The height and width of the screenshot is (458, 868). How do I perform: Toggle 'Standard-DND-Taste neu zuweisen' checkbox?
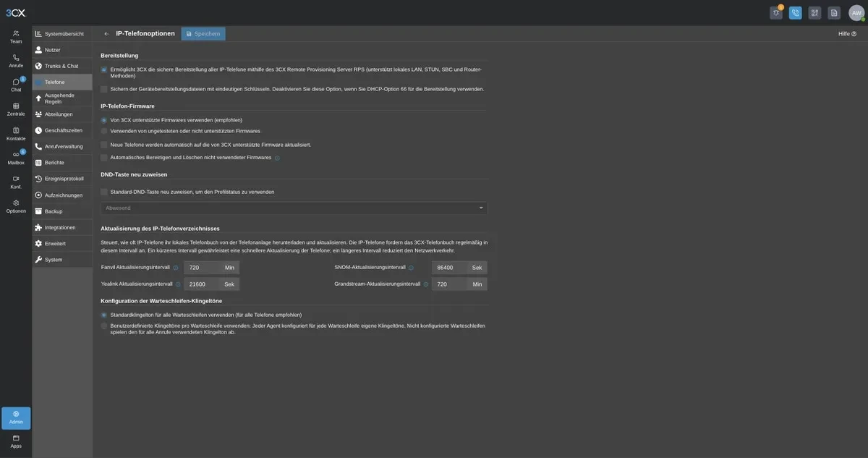[104, 192]
